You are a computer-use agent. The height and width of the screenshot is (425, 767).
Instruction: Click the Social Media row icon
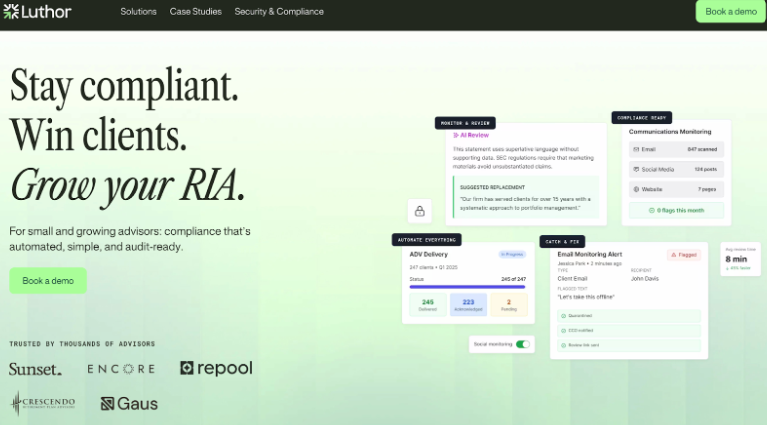tap(636, 169)
